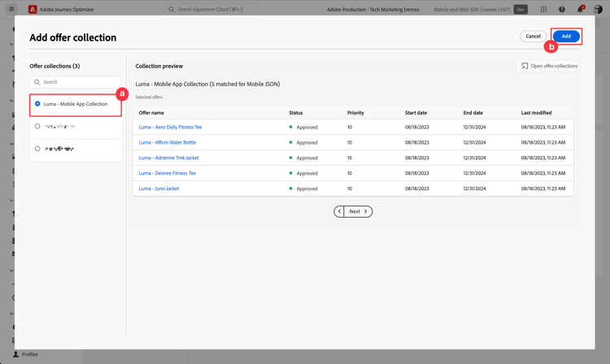Image resolution: width=610 pixels, height=364 pixels.
Task: Open the help question mark icon
Action: (562, 9)
